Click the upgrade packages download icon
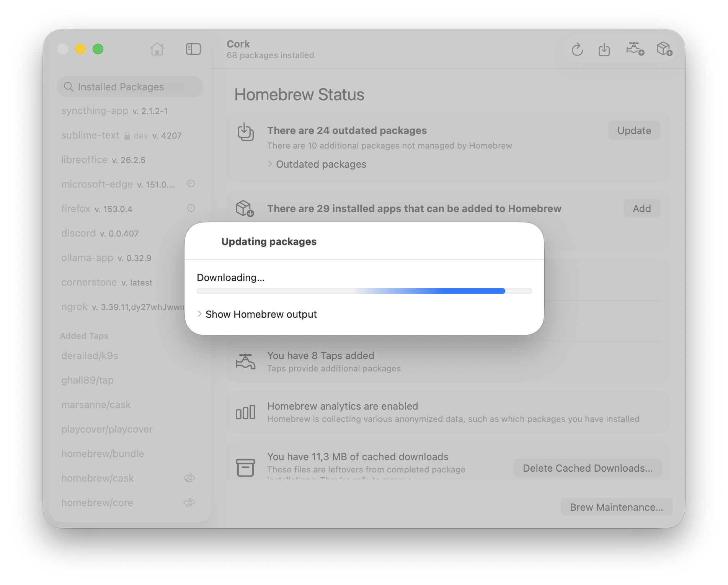Image resolution: width=728 pixels, height=585 pixels. coord(604,50)
